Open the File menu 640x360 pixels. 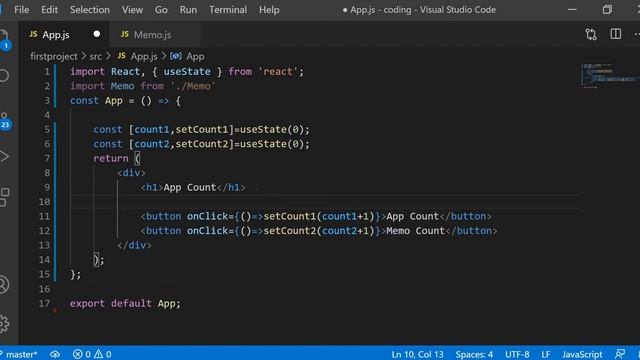coord(22,10)
